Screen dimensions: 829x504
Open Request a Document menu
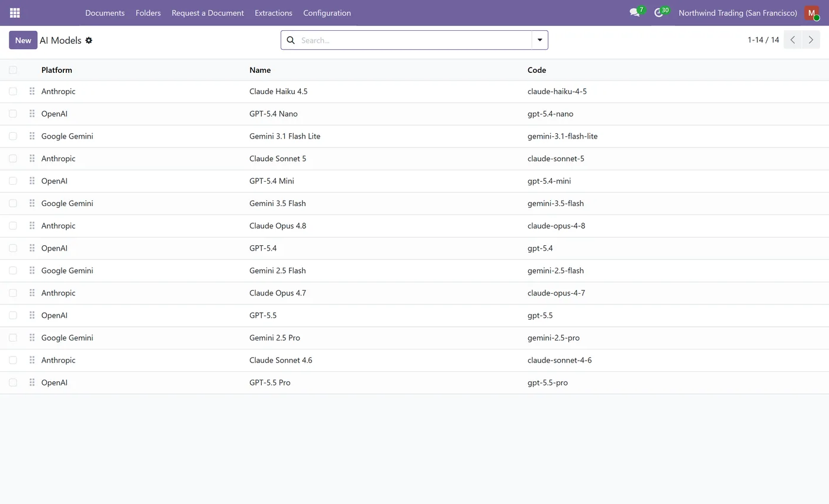pos(208,13)
